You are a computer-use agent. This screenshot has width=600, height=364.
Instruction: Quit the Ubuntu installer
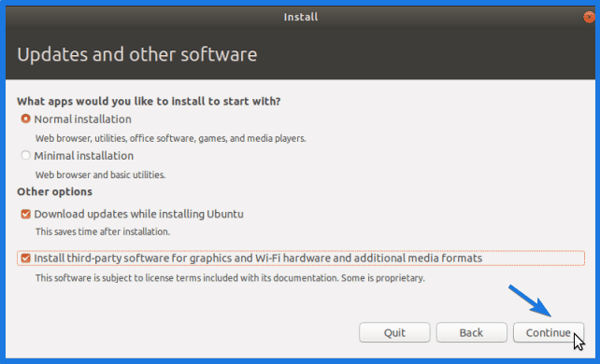pyautogui.click(x=394, y=332)
